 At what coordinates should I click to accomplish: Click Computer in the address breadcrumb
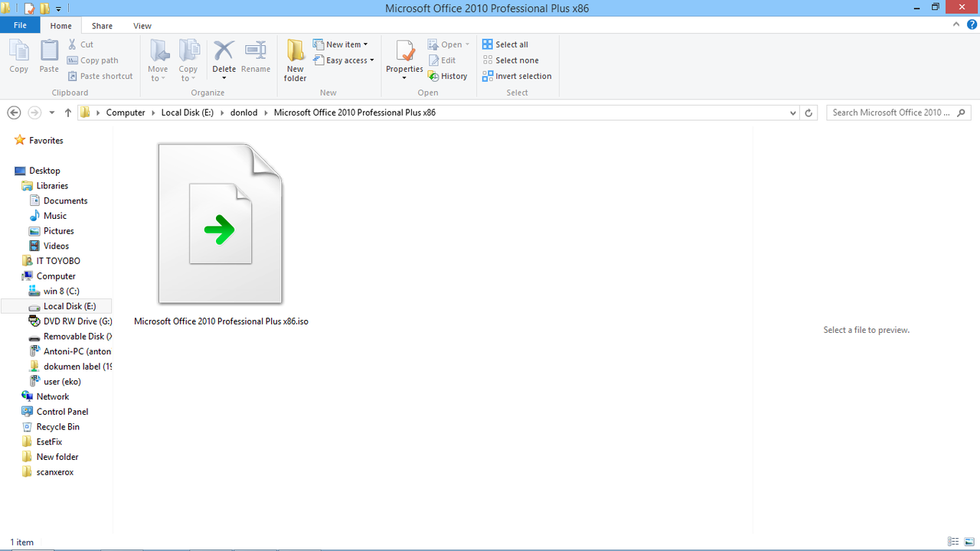pos(126,112)
